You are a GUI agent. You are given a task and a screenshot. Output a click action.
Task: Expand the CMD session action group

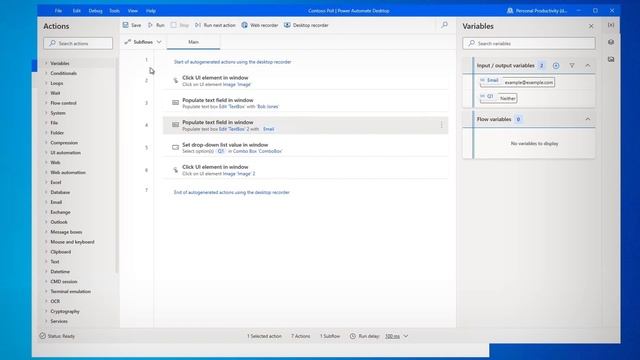pos(46,282)
